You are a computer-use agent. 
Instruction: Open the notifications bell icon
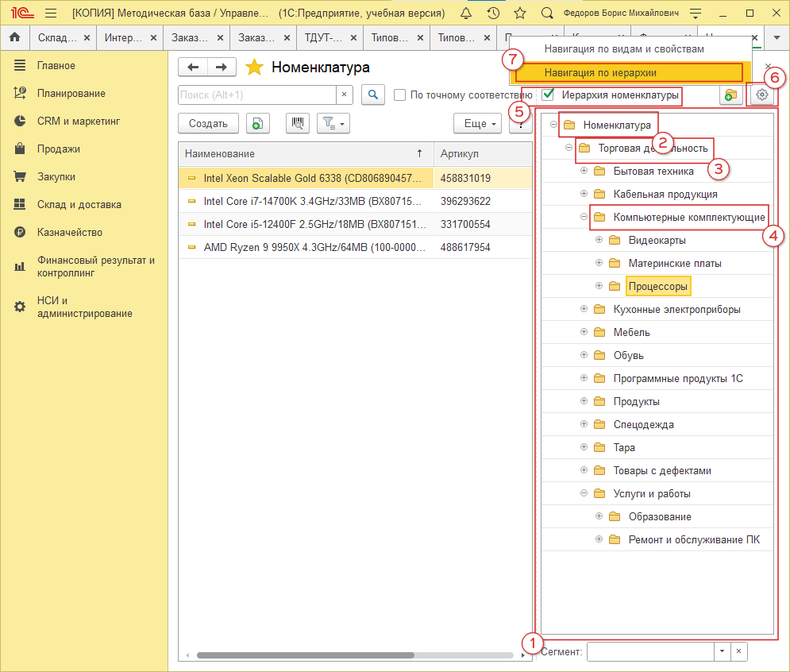click(466, 14)
